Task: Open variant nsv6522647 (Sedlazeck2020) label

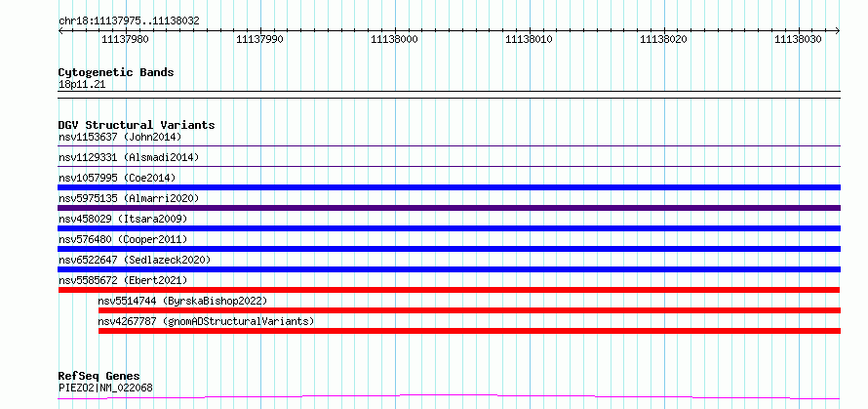Action: tap(135, 260)
